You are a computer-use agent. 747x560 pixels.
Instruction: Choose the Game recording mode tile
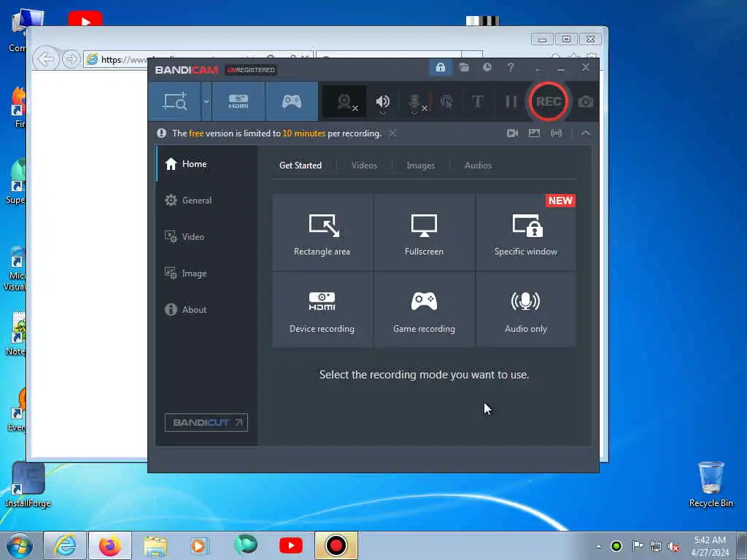[x=424, y=310]
